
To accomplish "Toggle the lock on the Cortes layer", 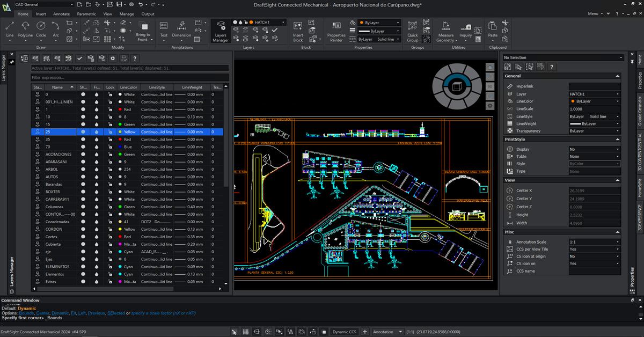I will point(110,237).
